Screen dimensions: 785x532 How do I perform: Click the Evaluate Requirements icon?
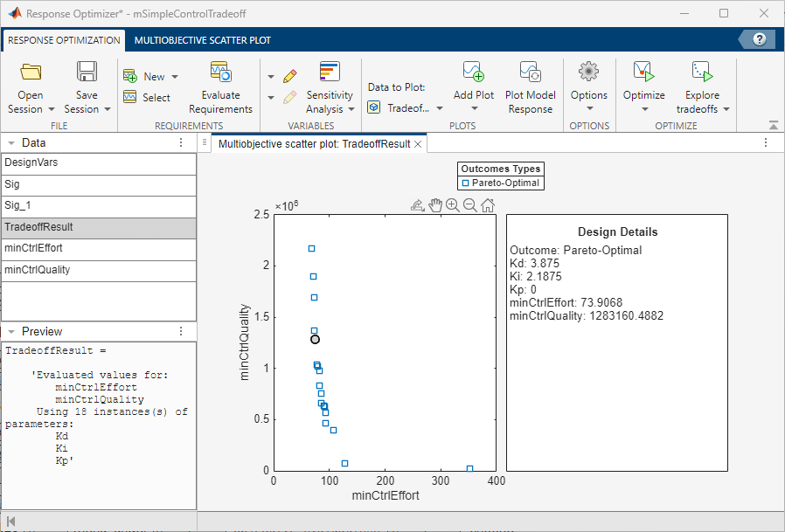220,73
